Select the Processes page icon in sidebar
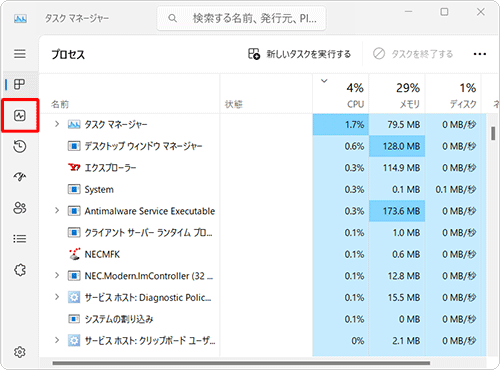The width and height of the screenshot is (500, 370). pos(19,84)
